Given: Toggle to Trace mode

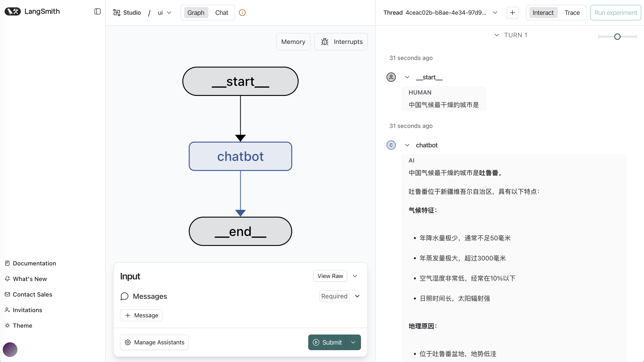Looking at the screenshot, I should click(572, 13).
